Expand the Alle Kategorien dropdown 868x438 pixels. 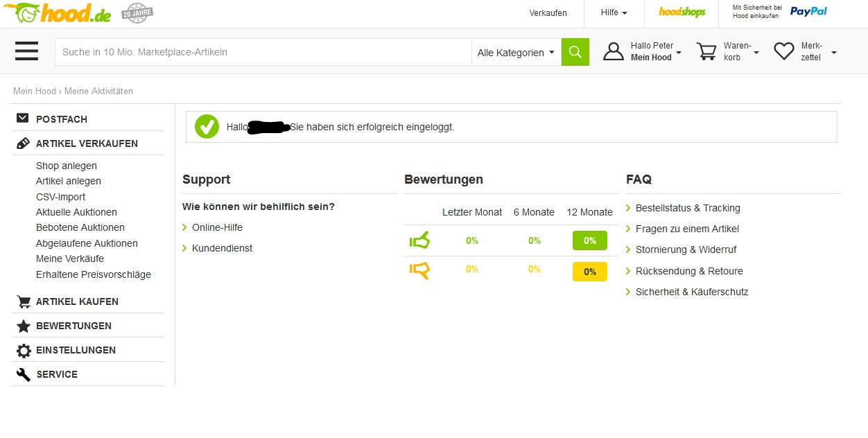(x=516, y=53)
